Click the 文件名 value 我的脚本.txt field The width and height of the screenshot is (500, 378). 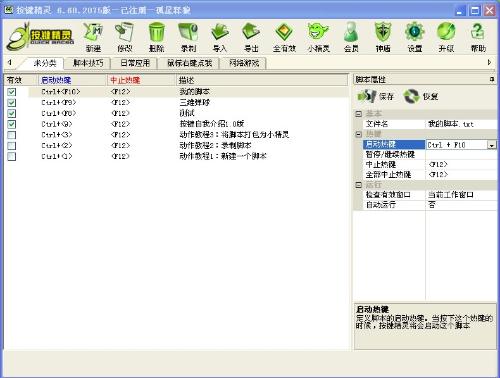461,124
